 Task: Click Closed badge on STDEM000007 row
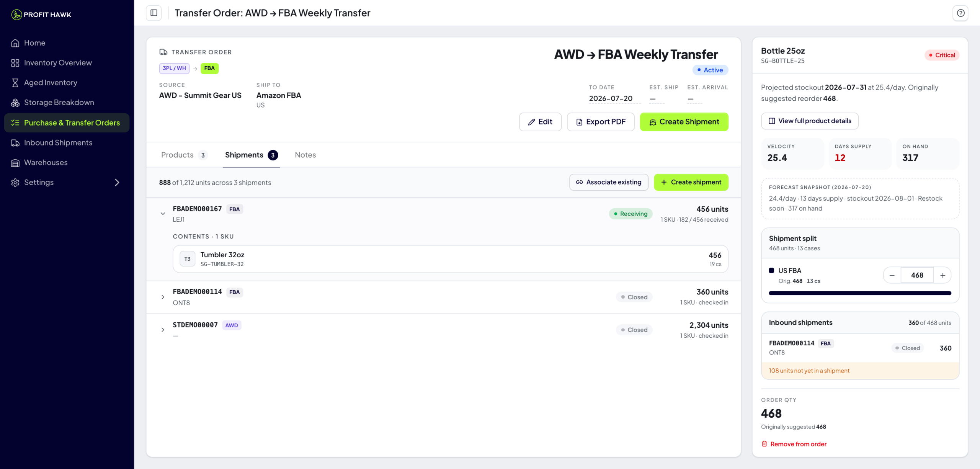pos(634,330)
